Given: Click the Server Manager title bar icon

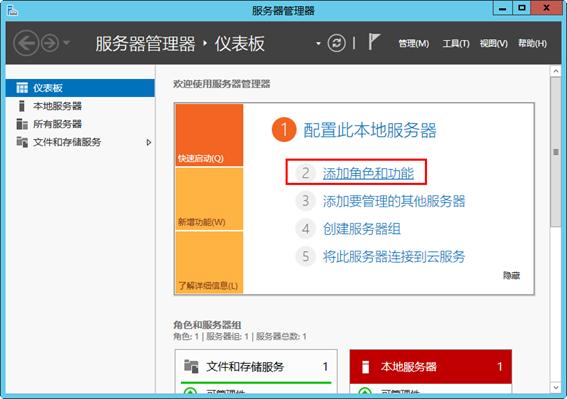Looking at the screenshot, I should [x=13, y=10].
